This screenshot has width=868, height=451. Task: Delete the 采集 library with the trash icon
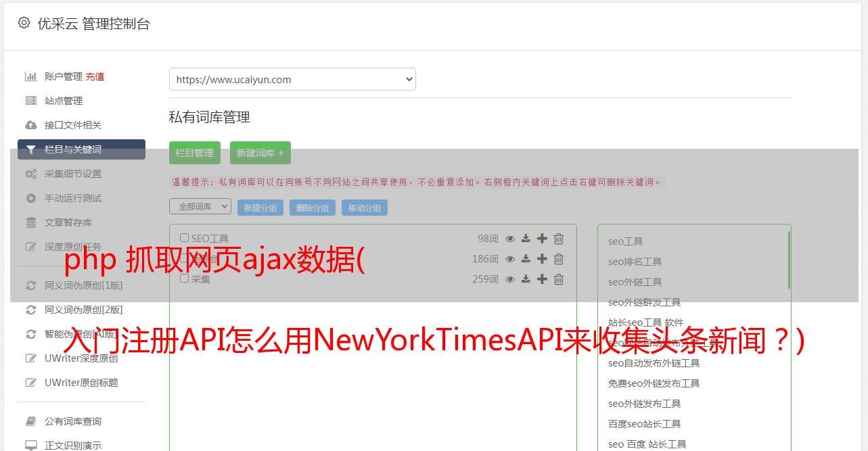click(559, 279)
